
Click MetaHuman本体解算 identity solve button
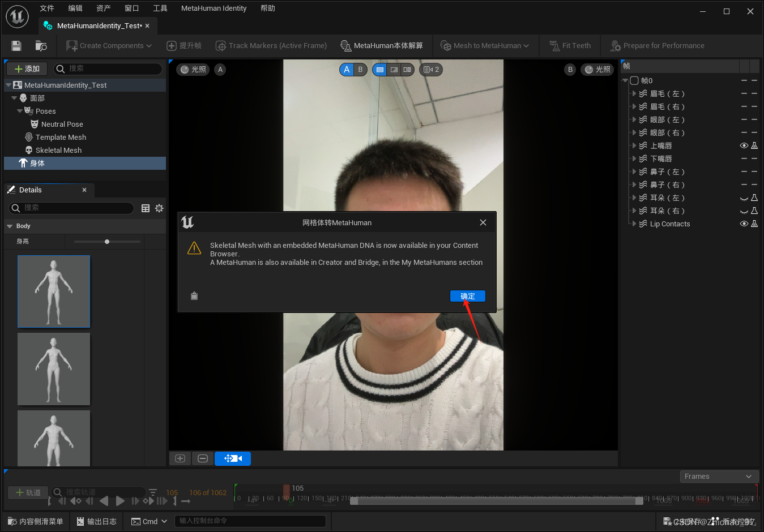[x=382, y=46]
